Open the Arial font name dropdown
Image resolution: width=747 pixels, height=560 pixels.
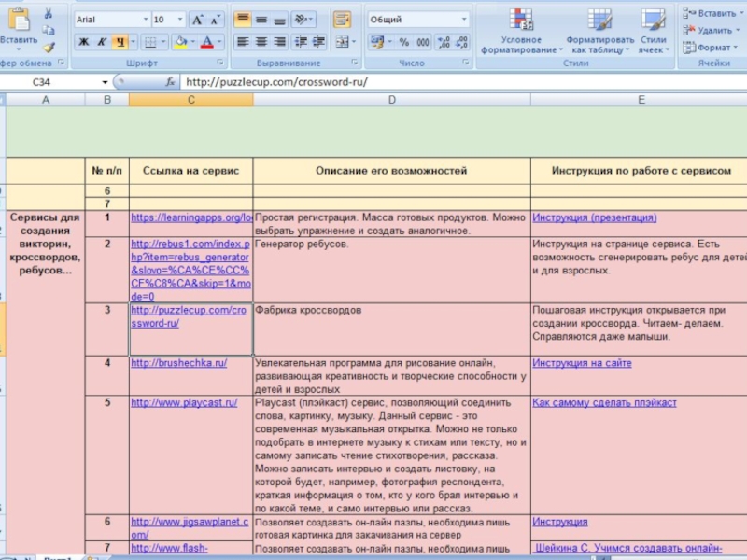(144, 20)
